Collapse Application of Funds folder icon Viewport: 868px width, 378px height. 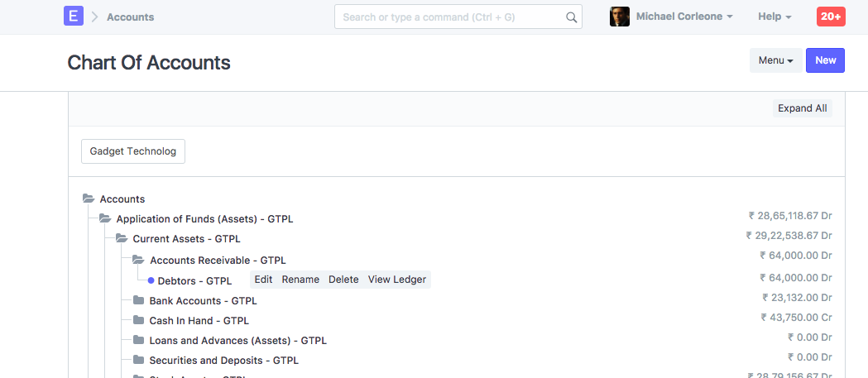(105, 219)
